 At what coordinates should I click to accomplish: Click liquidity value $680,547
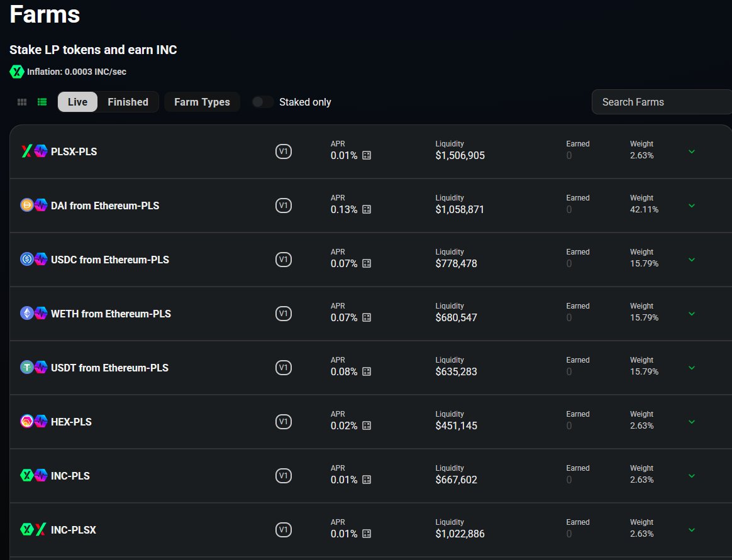click(x=456, y=318)
